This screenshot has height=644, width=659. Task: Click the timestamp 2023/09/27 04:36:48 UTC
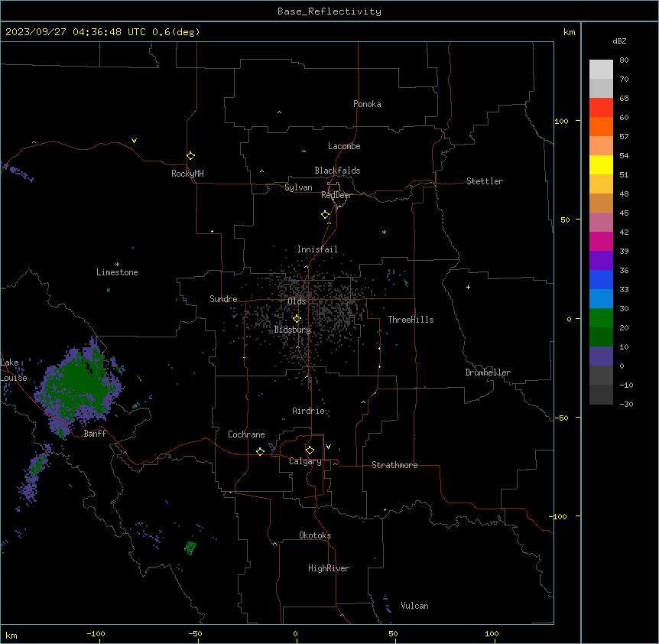[x=76, y=32]
